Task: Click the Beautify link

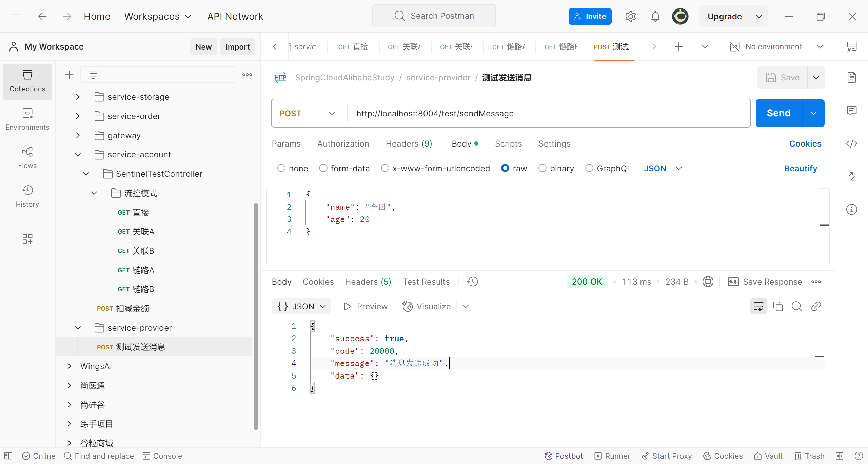Action: (x=801, y=169)
